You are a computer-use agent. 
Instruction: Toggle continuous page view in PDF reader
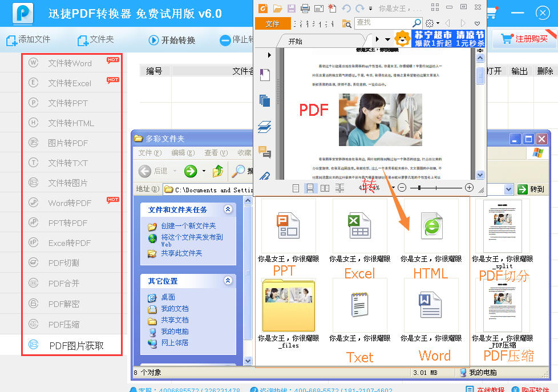tap(310, 188)
